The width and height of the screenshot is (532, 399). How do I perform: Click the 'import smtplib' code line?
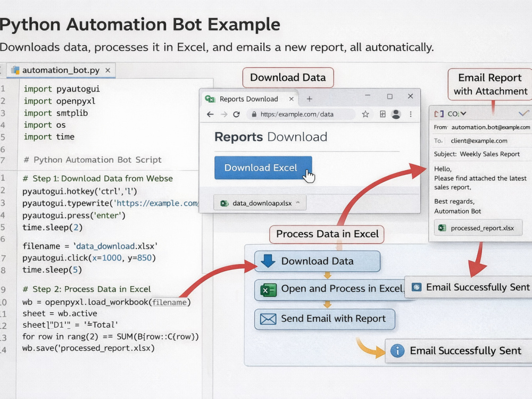(x=56, y=113)
